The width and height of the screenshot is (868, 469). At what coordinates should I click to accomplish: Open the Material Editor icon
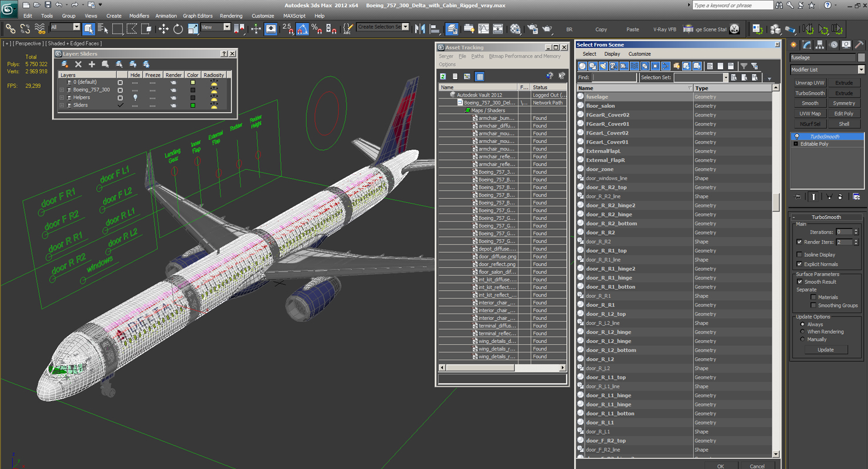coord(516,29)
